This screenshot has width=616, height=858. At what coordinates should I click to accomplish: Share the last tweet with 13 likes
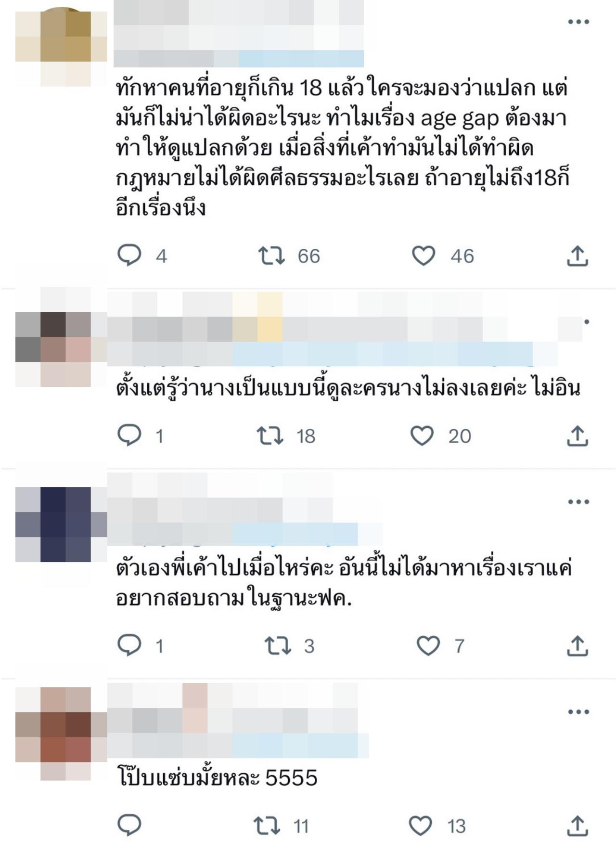click(x=577, y=826)
